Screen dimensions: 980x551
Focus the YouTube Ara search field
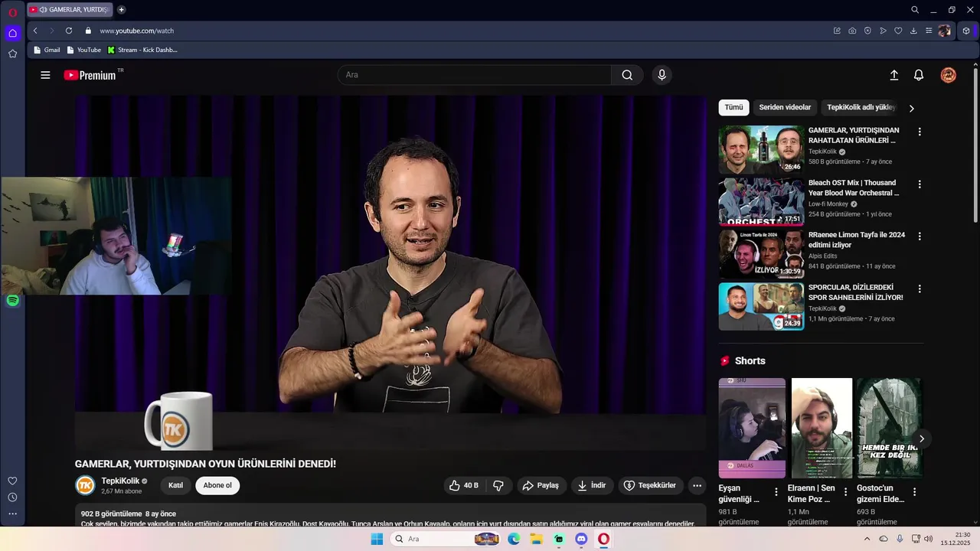click(x=475, y=75)
